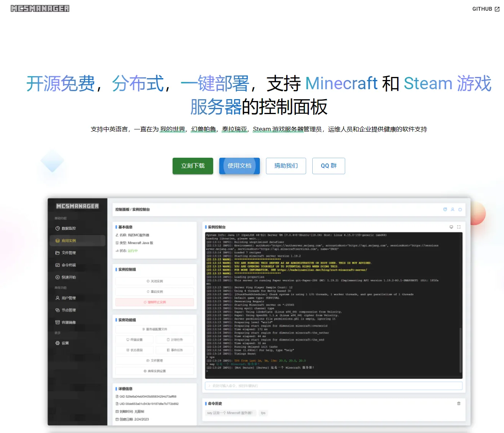Click the trash icon in 命令历史
Image resolution: width=504 pixels, height=433 pixels.
point(459,404)
